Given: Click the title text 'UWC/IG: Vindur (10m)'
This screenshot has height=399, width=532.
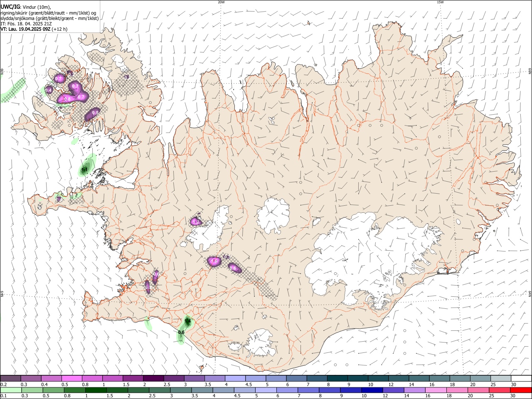Looking at the screenshot, I should coord(26,7).
